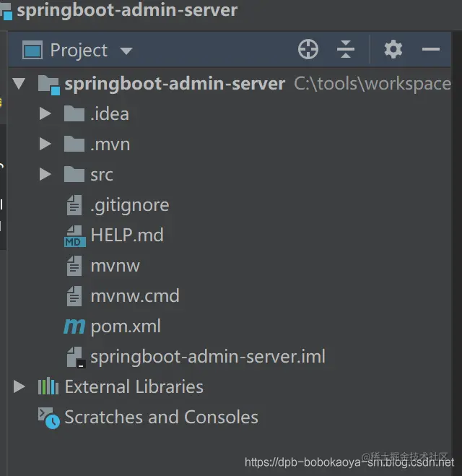Click the mvnw file icon
This screenshot has height=476, width=462.
point(74,266)
